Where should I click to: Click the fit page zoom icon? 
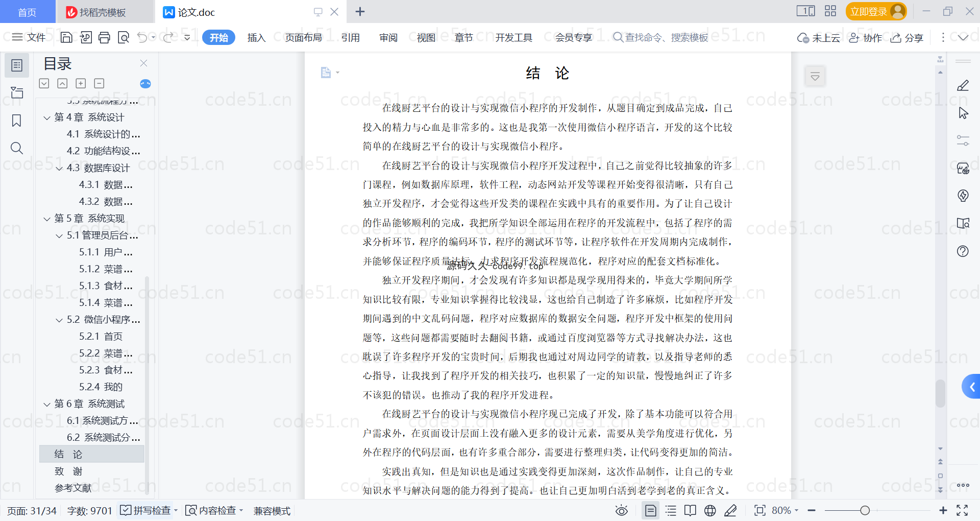coord(759,510)
